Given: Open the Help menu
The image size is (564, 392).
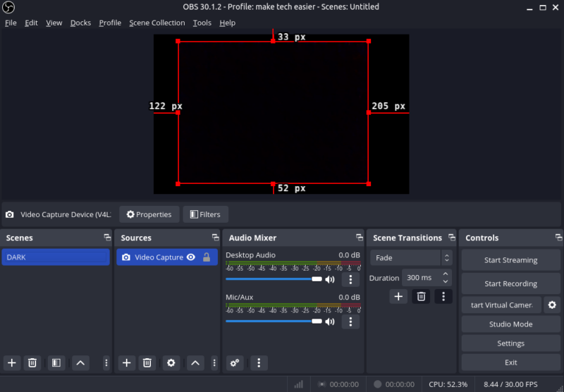Looking at the screenshot, I should 227,23.
